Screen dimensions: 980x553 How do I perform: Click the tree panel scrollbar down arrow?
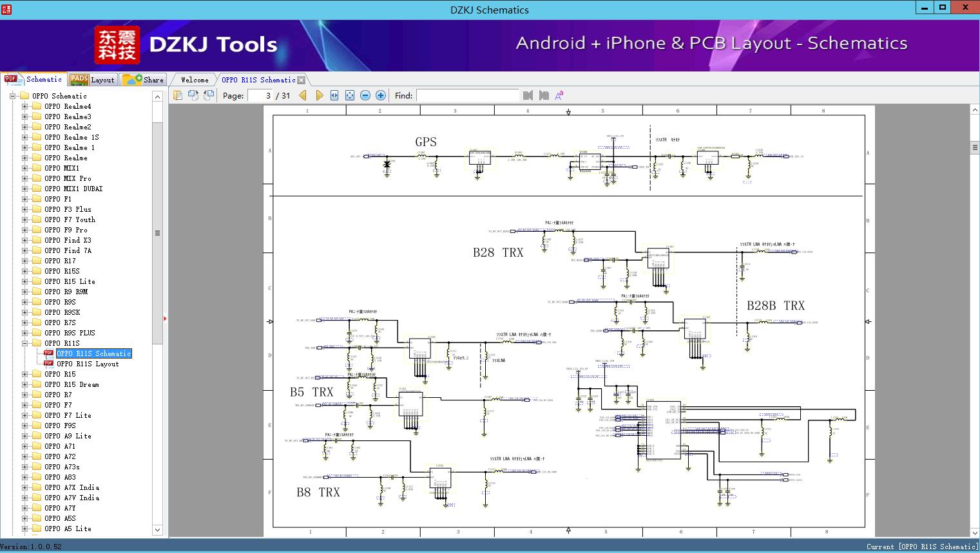click(157, 529)
